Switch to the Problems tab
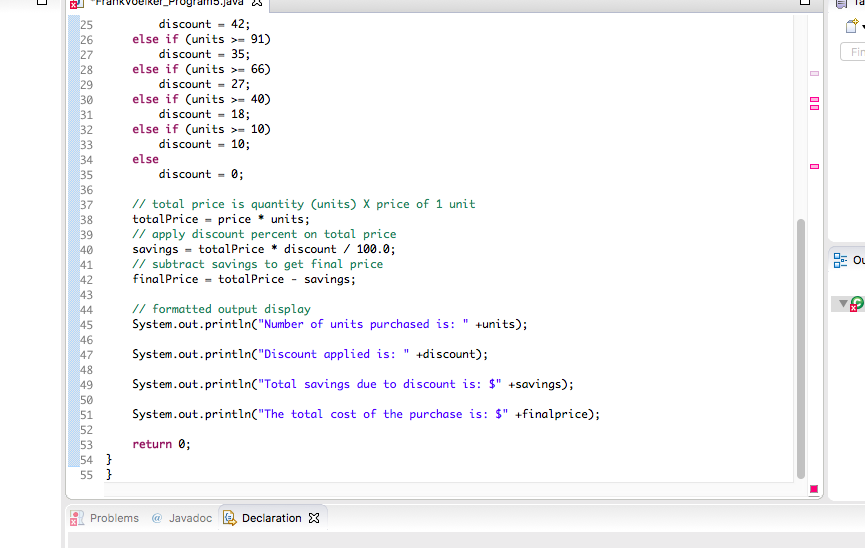The width and height of the screenshot is (865, 548). coord(113,518)
